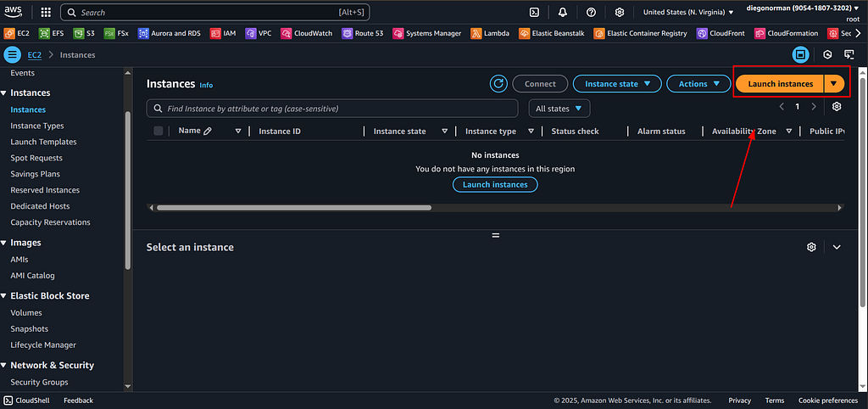Open the Lambda shortcut
This screenshot has height=409, width=868.
pyautogui.click(x=491, y=33)
